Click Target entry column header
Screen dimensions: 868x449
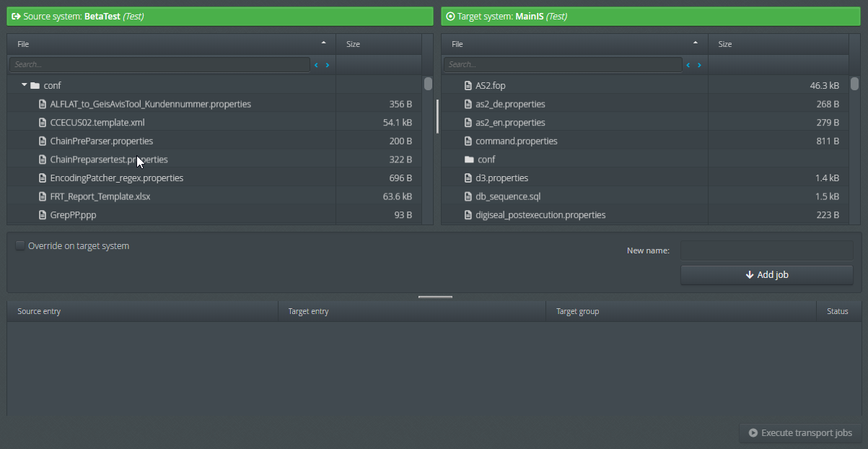pyautogui.click(x=412, y=311)
